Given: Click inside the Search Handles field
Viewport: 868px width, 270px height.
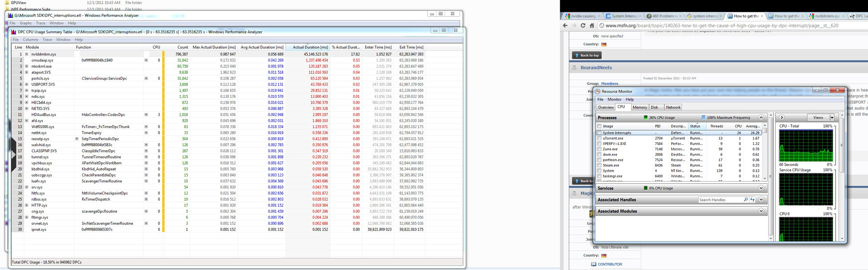Looking at the screenshot, I should pos(720,200).
